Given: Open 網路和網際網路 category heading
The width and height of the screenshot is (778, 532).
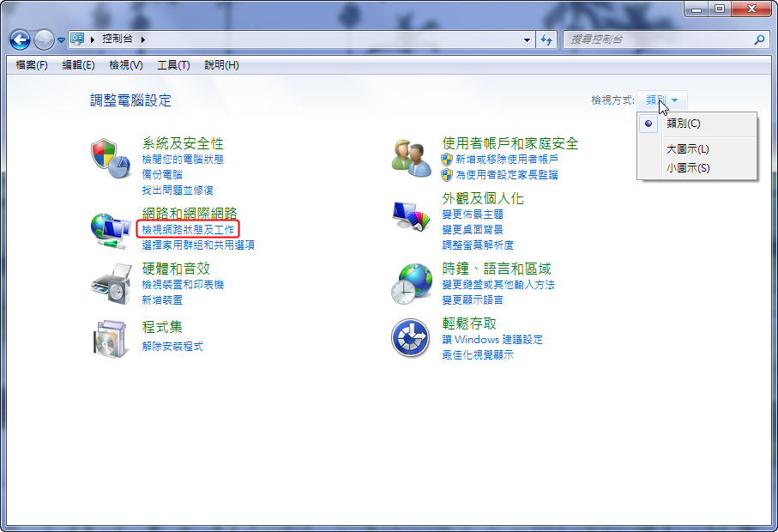Looking at the screenshot, I should pos(190,214).
